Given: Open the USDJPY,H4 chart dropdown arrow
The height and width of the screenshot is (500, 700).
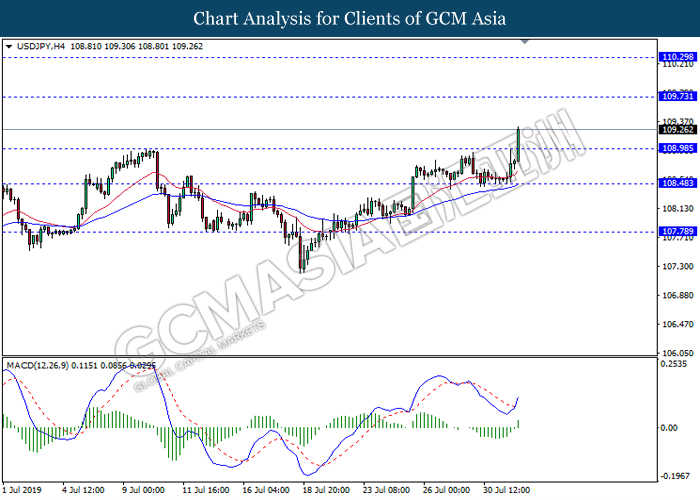Looking at the screenshot, I should [x=9, y=46].
